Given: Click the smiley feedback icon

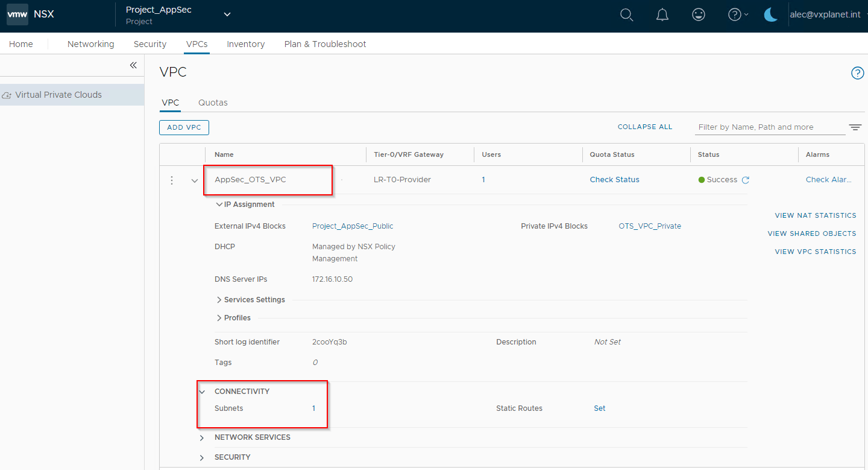Looking at the screenshot, I should pyautogui.click(x=699, y=15).
